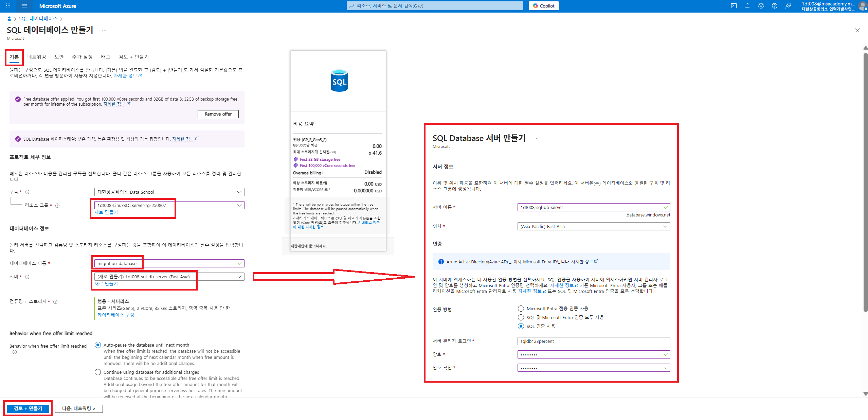868x420 pixels.
Task: Open the 위치 East Asia dropdown
Action: 594,226
